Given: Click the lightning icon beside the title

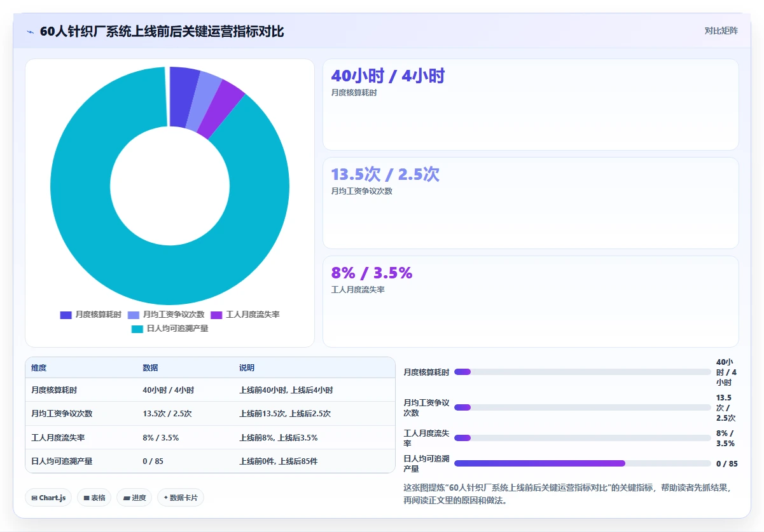Looking at the screenshot, I should click(x=30, y=32).
